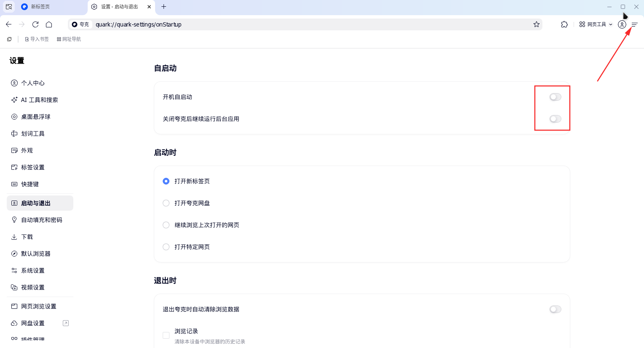Viewport: 644px width, 348px height.
Task: Open 自动填充和密码 settings
Action: pyautogui.click(x=40, y=220)
